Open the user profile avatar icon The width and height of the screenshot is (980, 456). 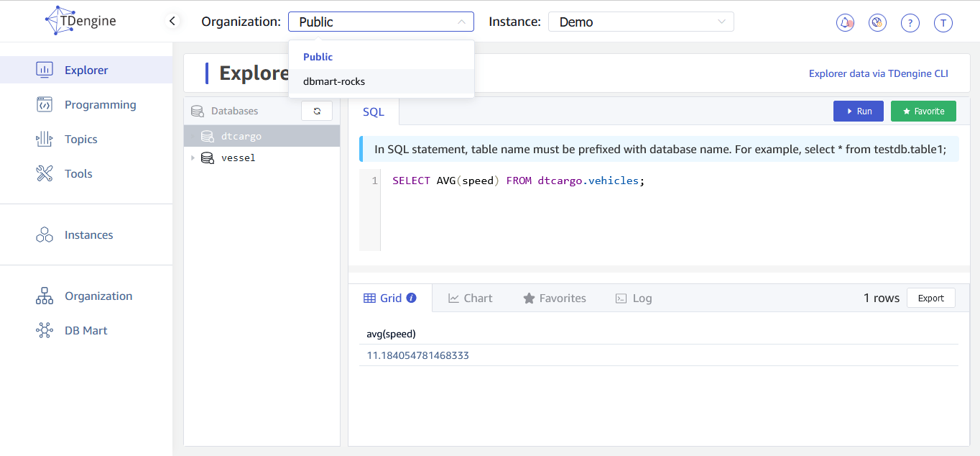[x=943, y=22]
